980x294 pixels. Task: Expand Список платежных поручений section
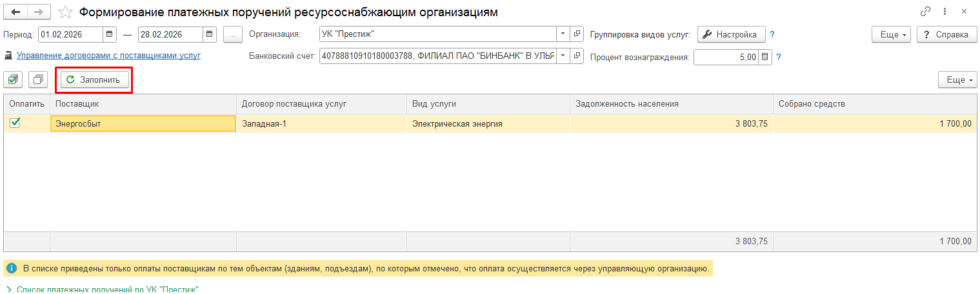(x=10, y=289)
